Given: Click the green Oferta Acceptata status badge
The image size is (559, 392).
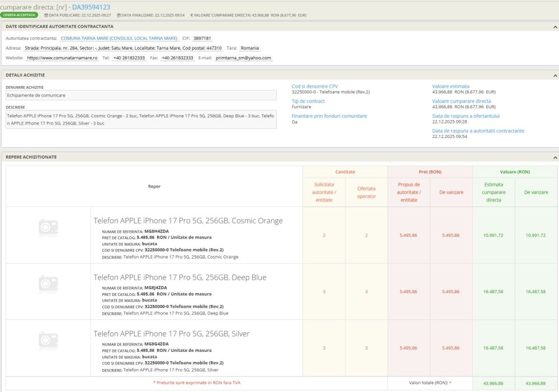Looking at the screenshot, I should tap(20, 15).
